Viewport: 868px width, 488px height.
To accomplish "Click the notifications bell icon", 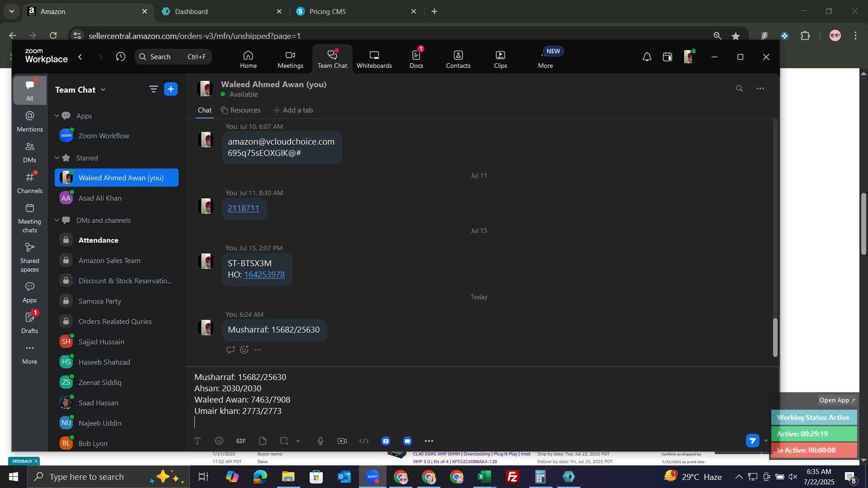I will (x=647, y=57).
